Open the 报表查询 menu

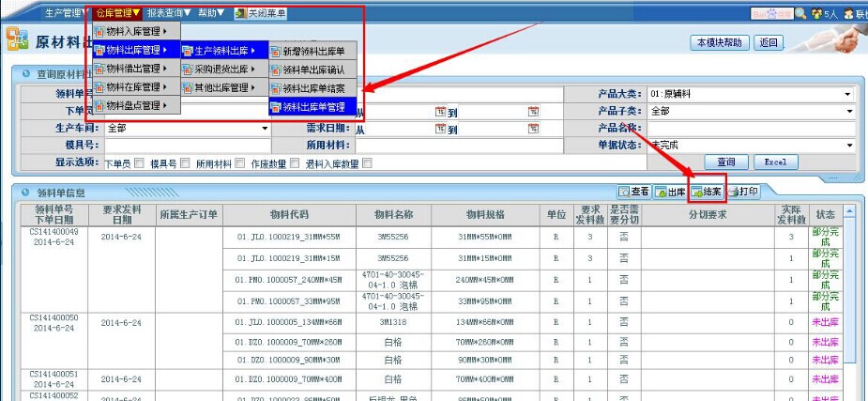(x=168, y=14)
